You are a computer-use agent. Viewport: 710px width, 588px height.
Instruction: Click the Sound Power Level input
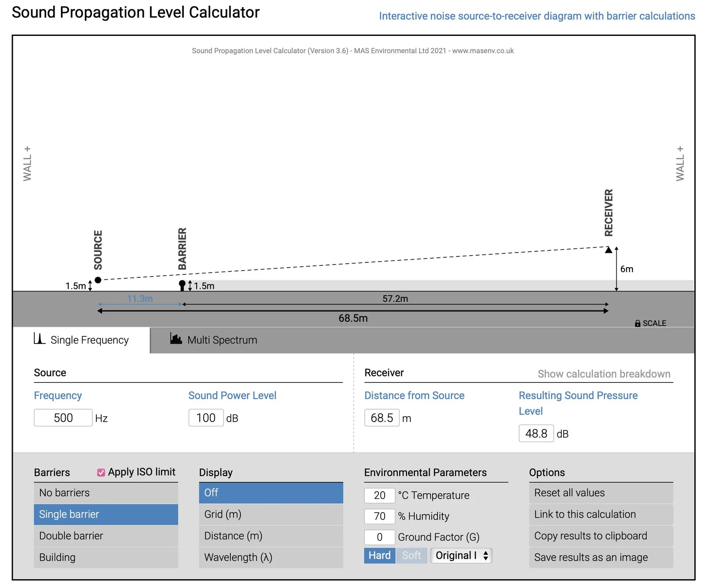pyautogui.click(x=206, y=418)
